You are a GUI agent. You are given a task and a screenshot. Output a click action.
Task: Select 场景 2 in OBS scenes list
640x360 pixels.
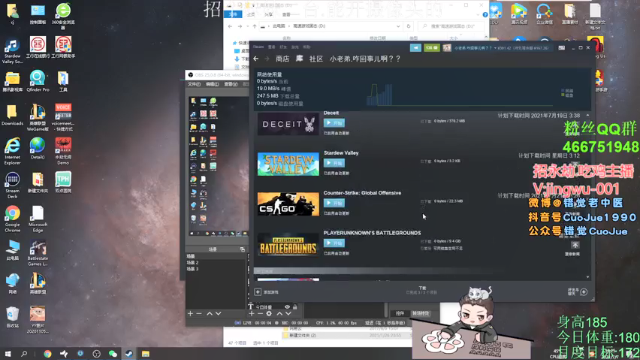point(193,262)
